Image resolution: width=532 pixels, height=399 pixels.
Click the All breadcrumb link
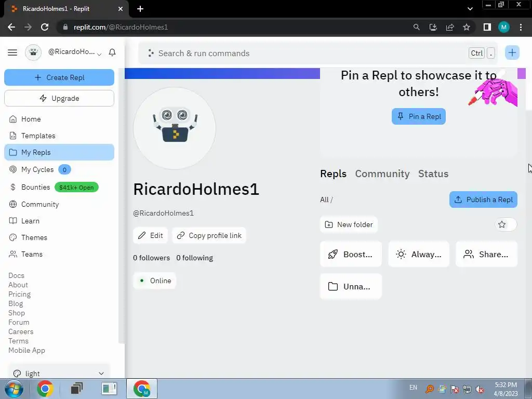[x=324, y=199]
